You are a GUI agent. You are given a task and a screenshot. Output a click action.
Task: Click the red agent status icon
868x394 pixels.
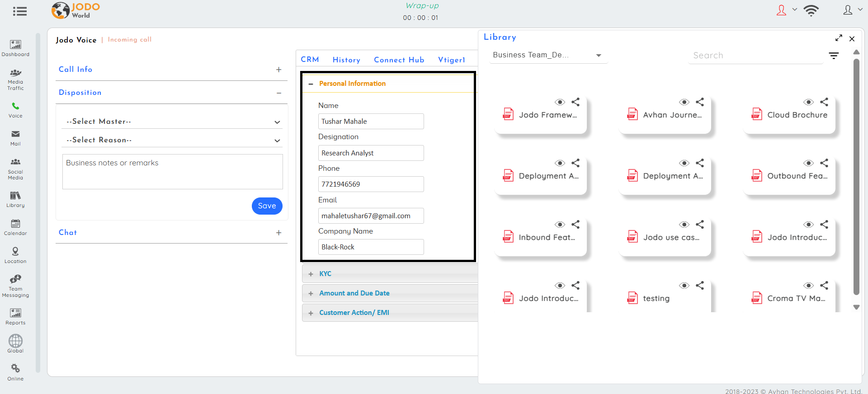pyautogui.click(x=781, y=10)
